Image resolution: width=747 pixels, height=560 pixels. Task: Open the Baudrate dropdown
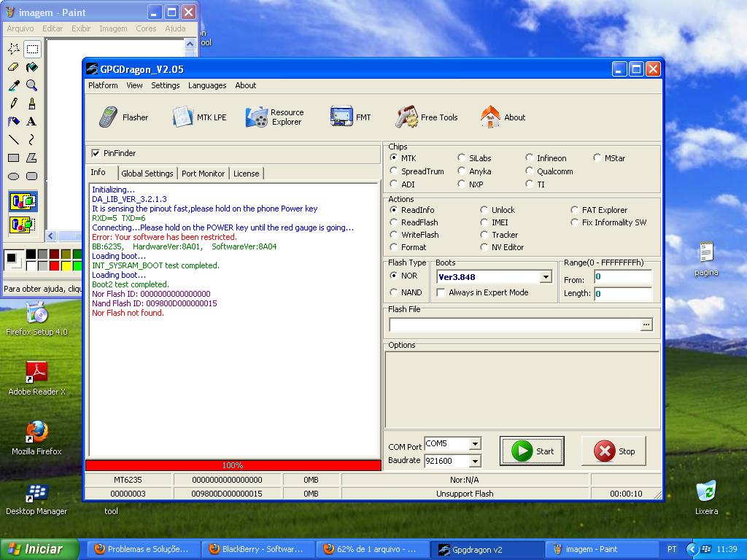pyautogui.click(x=475, y=461)
